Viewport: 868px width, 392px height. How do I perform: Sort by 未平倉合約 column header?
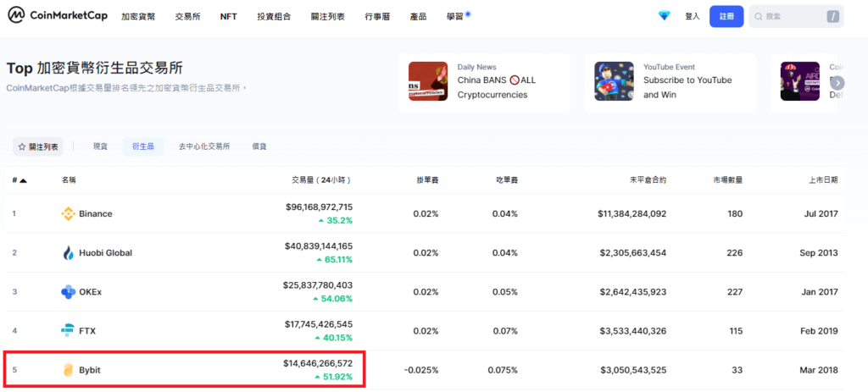pyautogui.click(x=648, y=180)
